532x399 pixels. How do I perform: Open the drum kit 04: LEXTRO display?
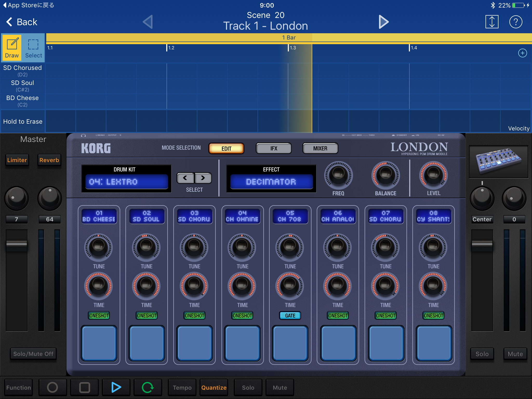[x=127, y=182]
